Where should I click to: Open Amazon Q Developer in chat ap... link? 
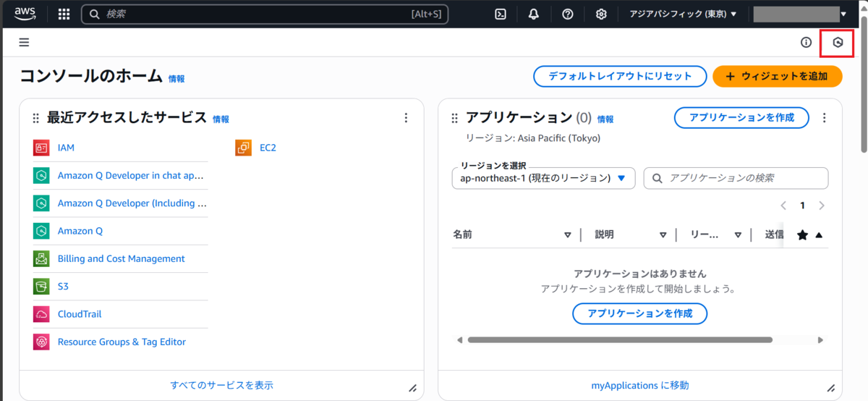(x=131, y=175)
